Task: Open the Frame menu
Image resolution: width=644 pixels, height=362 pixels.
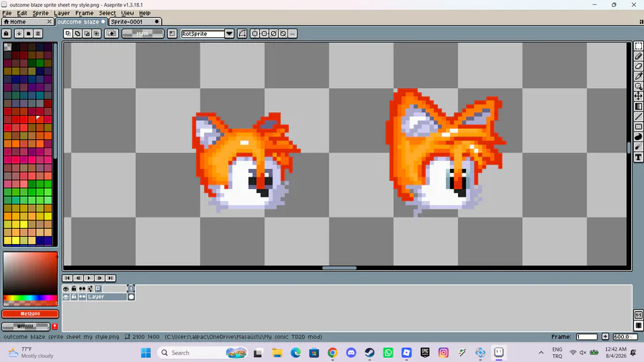Action: [84, 13]
